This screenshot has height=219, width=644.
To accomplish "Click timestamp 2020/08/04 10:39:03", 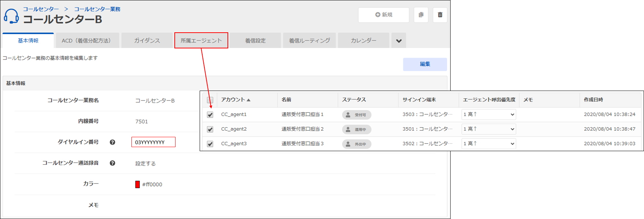I will (610, 144).
